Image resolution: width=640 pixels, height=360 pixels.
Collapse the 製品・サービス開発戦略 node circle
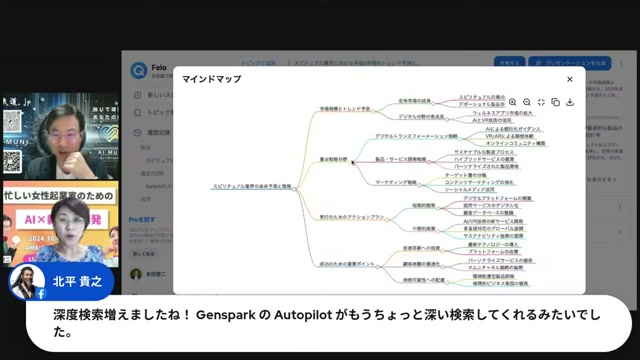click(429, 162)
